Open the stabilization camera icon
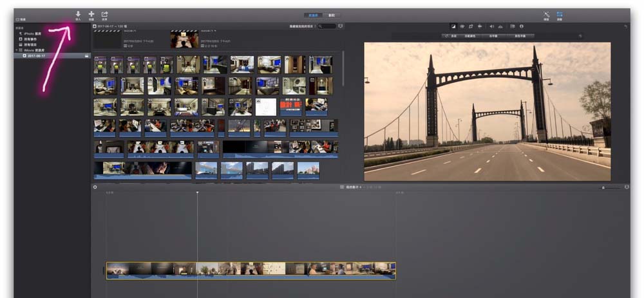644x298 pixels. pos(479,26)
